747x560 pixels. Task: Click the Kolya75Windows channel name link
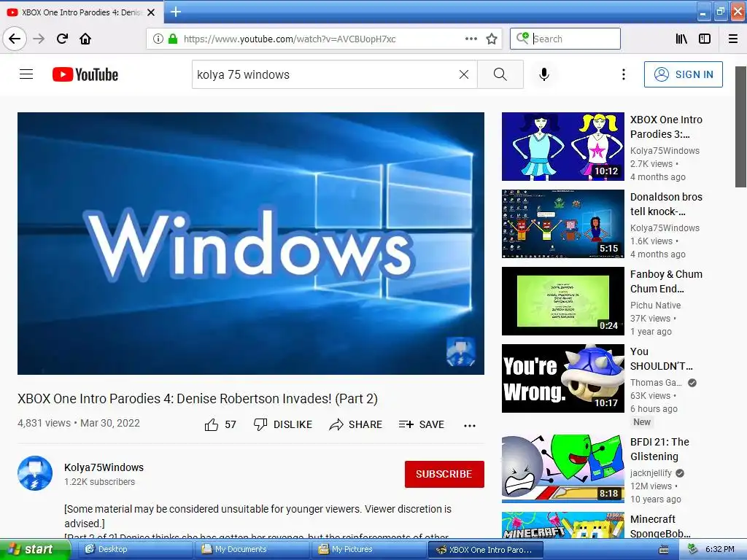pyautogui.click(x=104, y=467)
